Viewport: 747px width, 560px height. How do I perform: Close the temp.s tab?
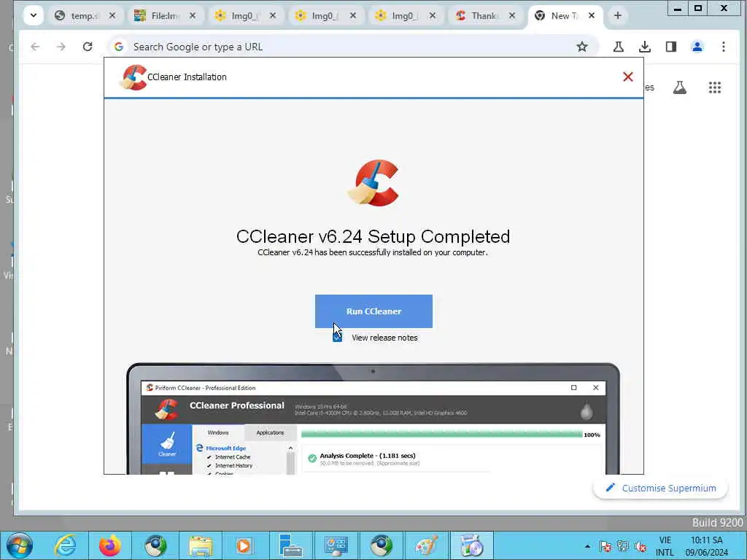(112, 16)
